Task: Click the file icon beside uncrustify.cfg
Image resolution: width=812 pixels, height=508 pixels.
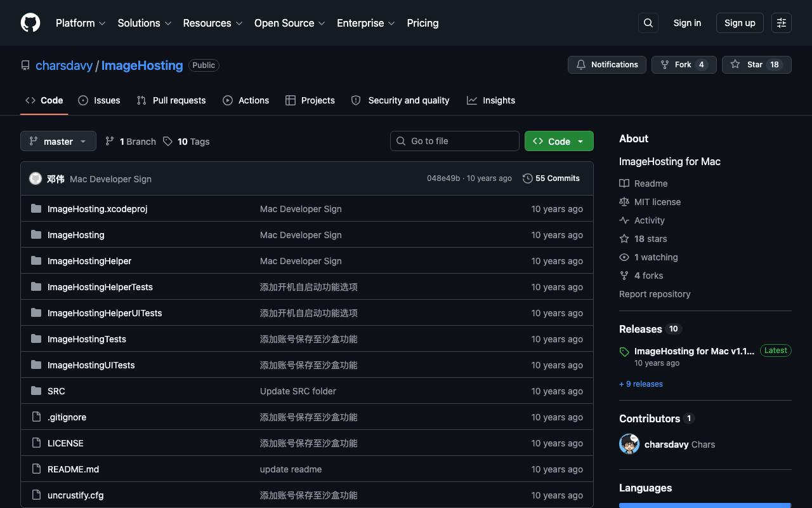Action: pyautogui.click(x=36, y=495)
